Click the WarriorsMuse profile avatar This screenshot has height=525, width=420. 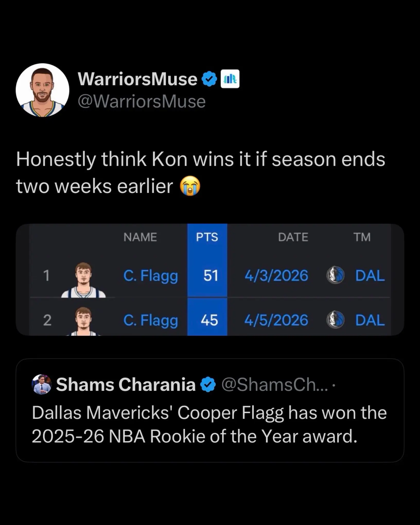pos(42,90)
